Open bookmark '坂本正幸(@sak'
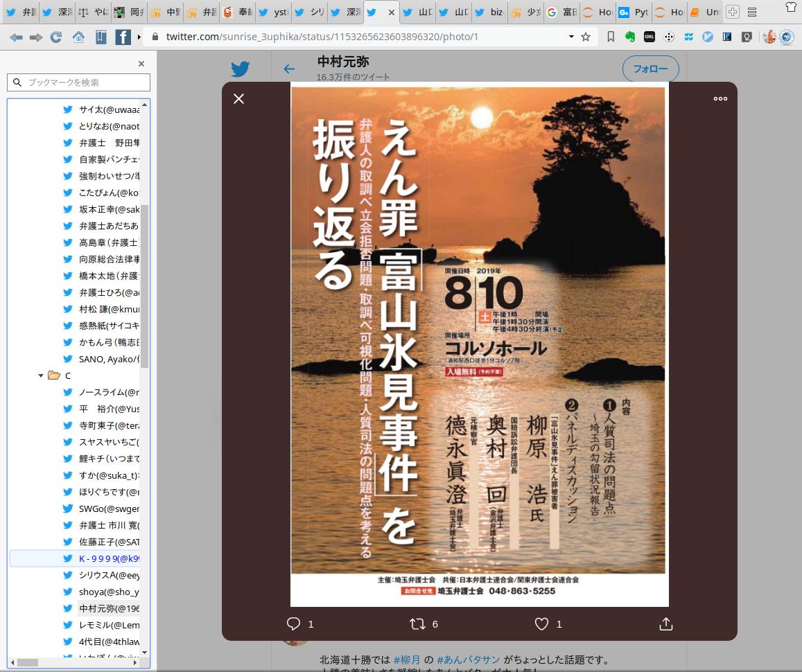This screenshot has width=802, height=672. (101, 209)
